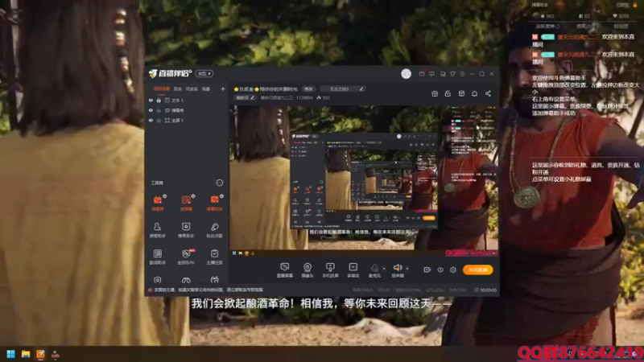
Task: Add a new scene with plus button
Action: pos(223,88)
